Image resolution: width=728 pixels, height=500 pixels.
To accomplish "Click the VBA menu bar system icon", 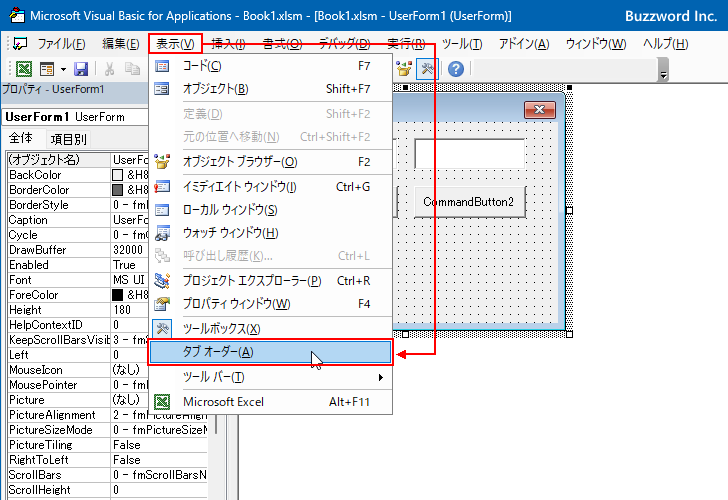I will tap(20, 44).
